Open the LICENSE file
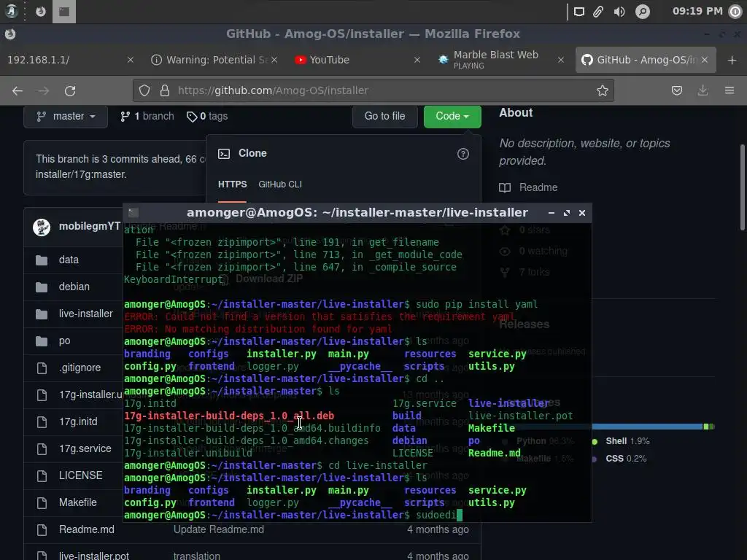This screenshot has width=747, height=560. point(80,475)
